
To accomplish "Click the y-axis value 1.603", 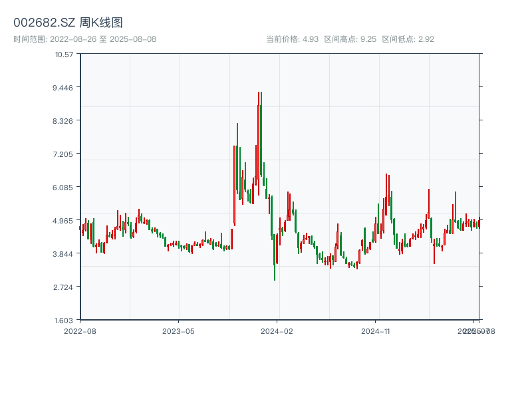I will pyautogui.click(x=63, y=321).
